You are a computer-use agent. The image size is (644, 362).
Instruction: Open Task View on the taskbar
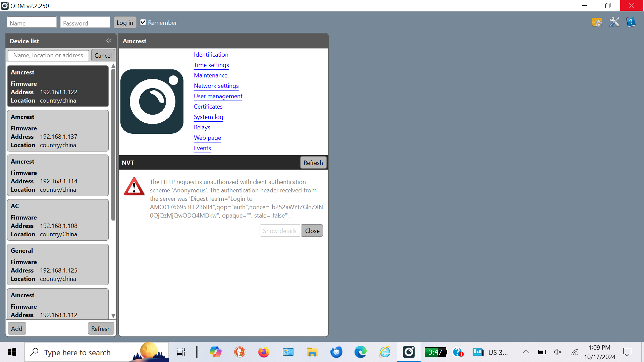coord(181,352)
